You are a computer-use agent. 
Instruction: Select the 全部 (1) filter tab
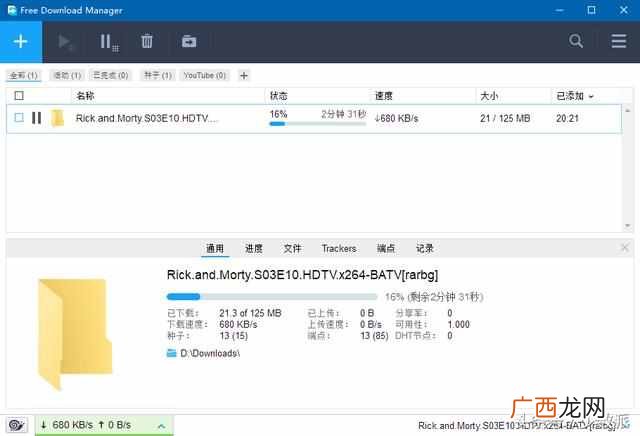tap(24, 76)
